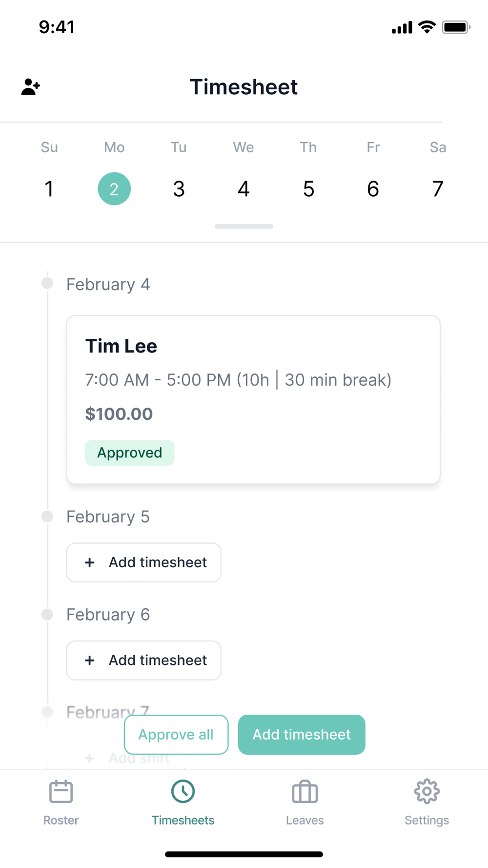Select Sunday the 1st in calendar
The width and height of the screenshot is (488, 868).
point(49,189)
